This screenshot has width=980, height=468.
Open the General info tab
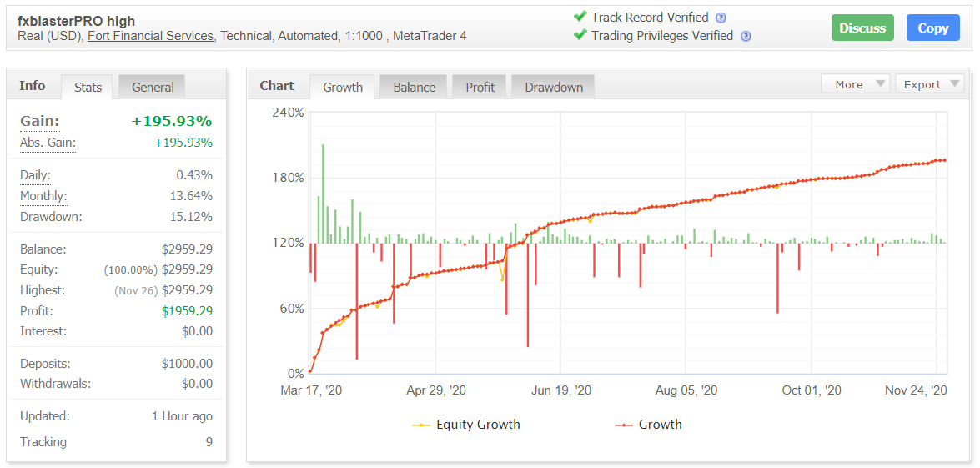153,87
